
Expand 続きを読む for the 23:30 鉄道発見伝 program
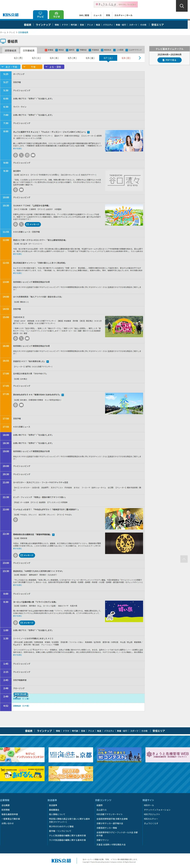(18, 585)
